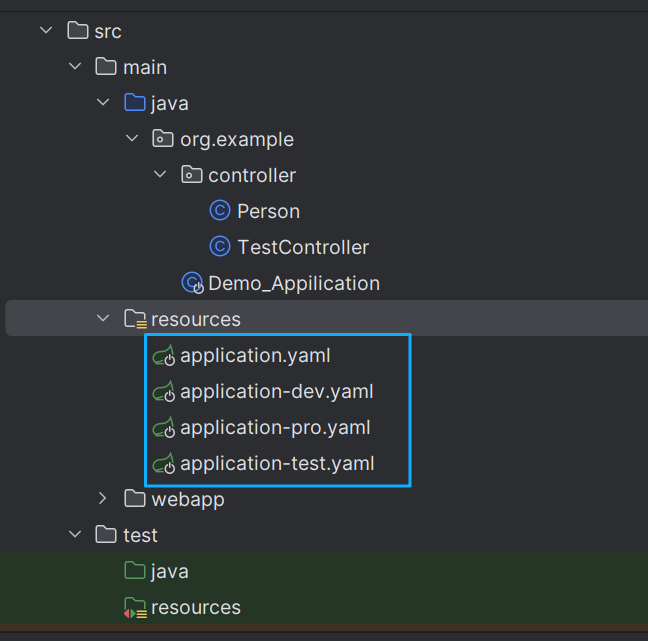Image resolution: width=648 pixels, height=641 pixels.
Task: Select the main folder label
Action: (145, 67)
